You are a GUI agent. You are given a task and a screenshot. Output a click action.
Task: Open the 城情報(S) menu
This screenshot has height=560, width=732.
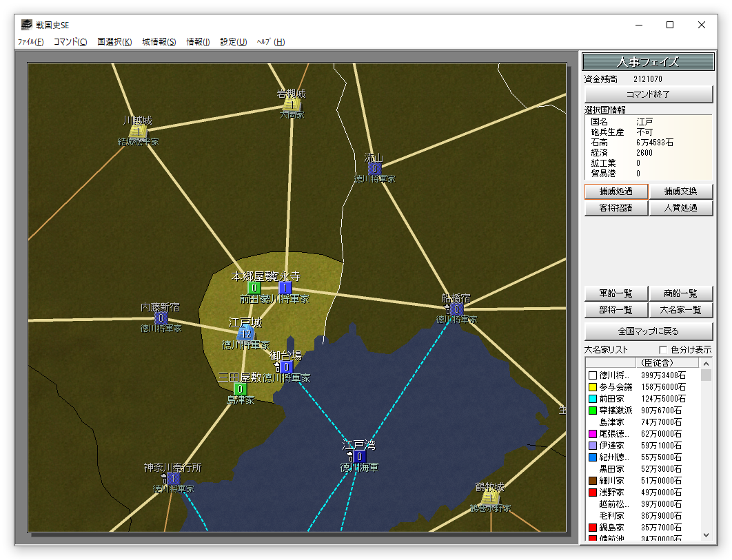coord(159,42)
